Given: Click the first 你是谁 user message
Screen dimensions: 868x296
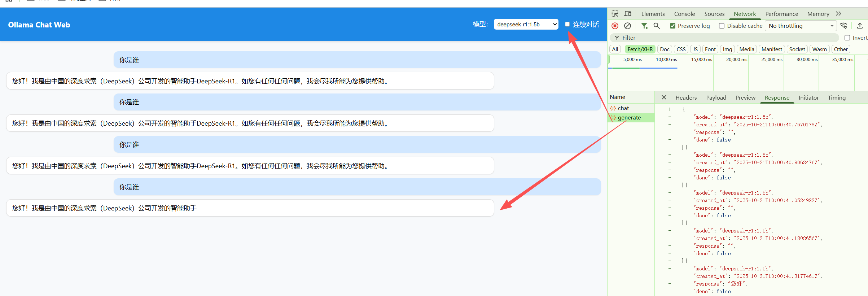Looking at the screenshot, I should click(357, 60).
